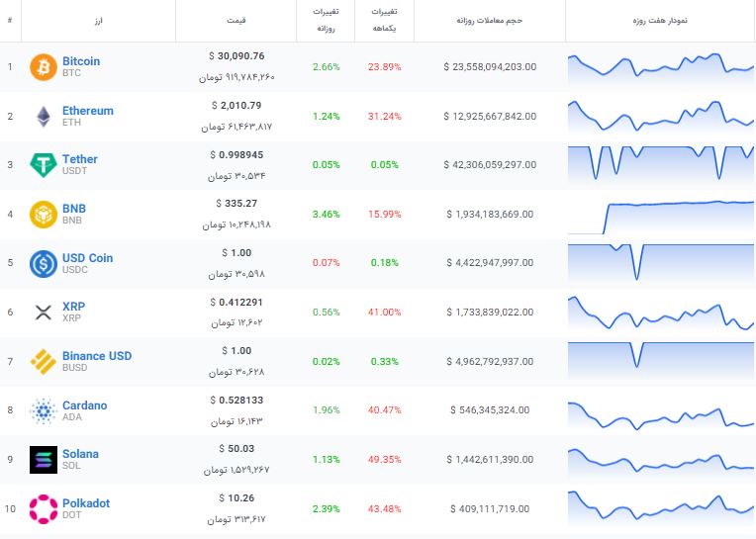
Task: Sort by حجم معاملات روزانه column header
Action: point(490,20)
